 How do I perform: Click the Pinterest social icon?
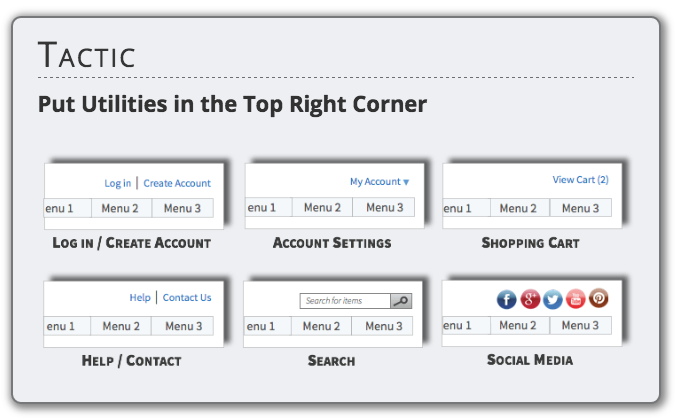[x=598, y=298]
